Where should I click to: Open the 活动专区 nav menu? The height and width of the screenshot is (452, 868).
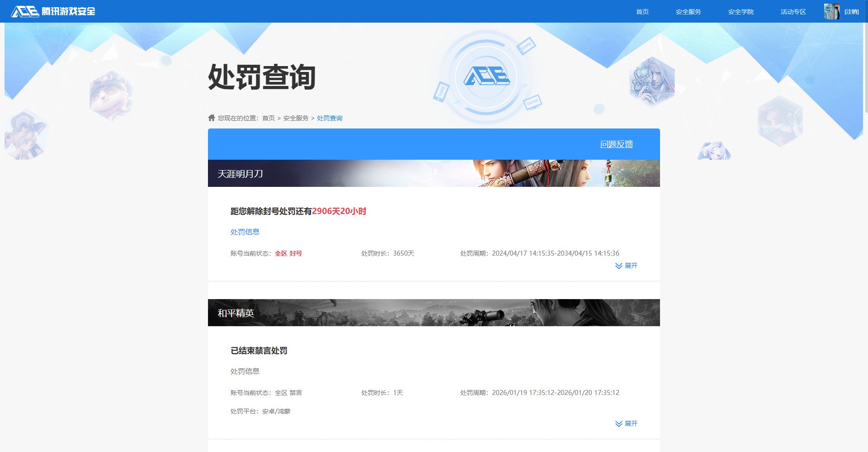point(793,12)
